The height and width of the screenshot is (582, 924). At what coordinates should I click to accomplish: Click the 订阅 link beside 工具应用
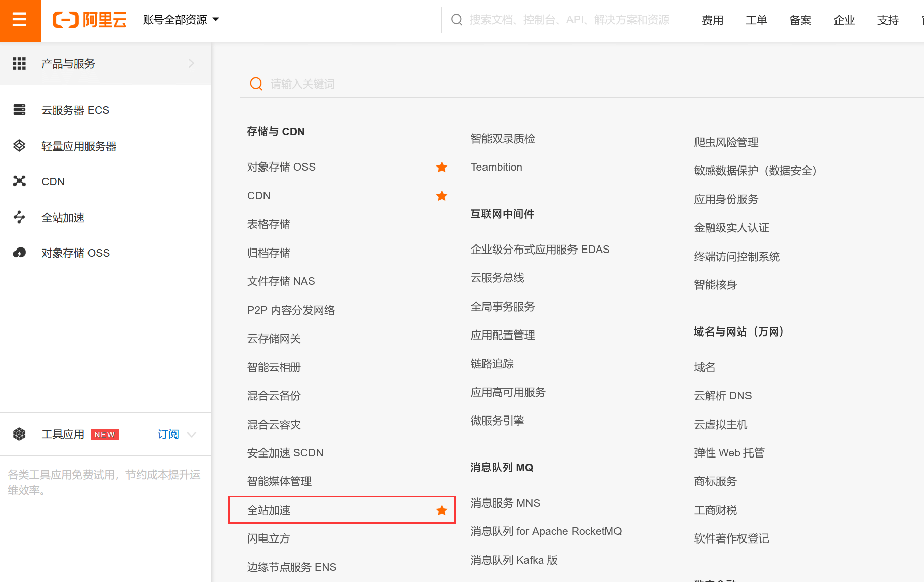click(x=168, y=434)
